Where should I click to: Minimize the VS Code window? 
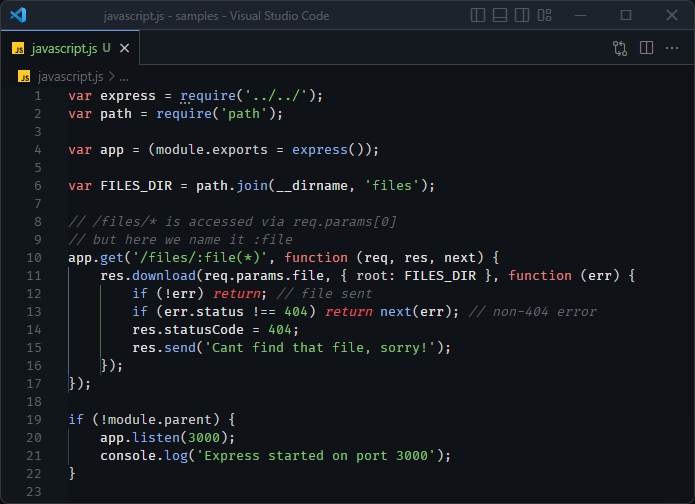pyautogui.click(x=580, y=15)
